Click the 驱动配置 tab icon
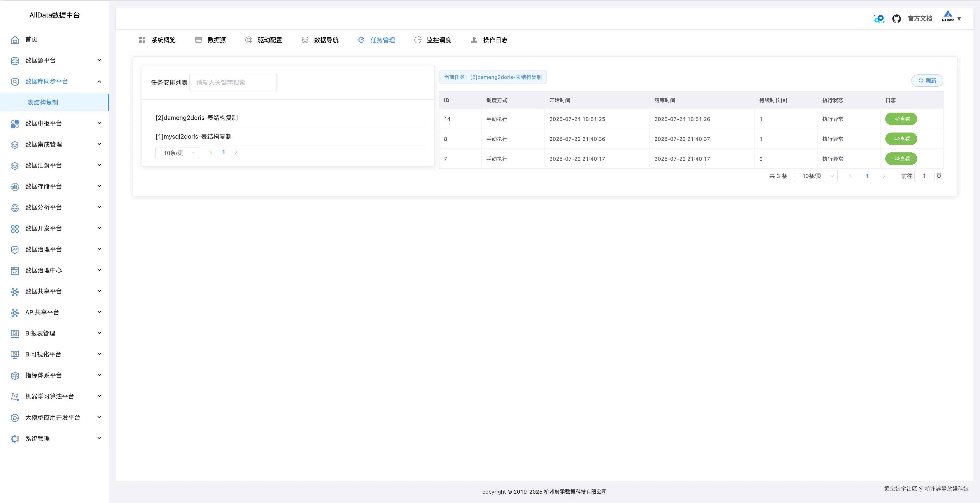 pos(248,40)
